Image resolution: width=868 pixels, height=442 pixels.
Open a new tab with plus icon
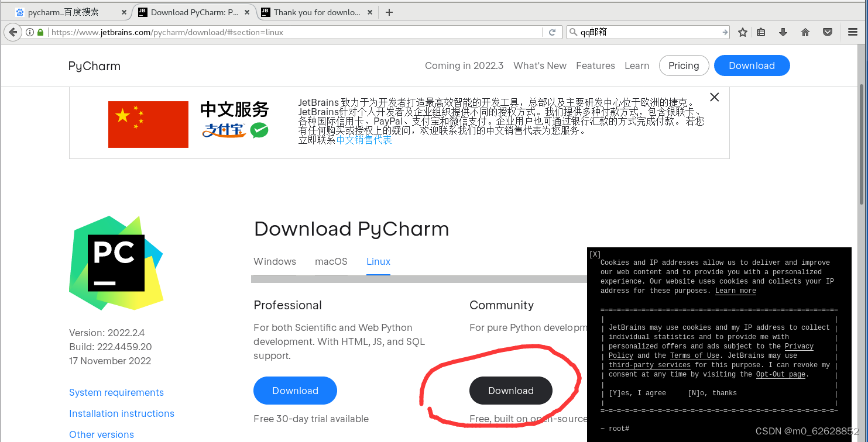(389, 12)
